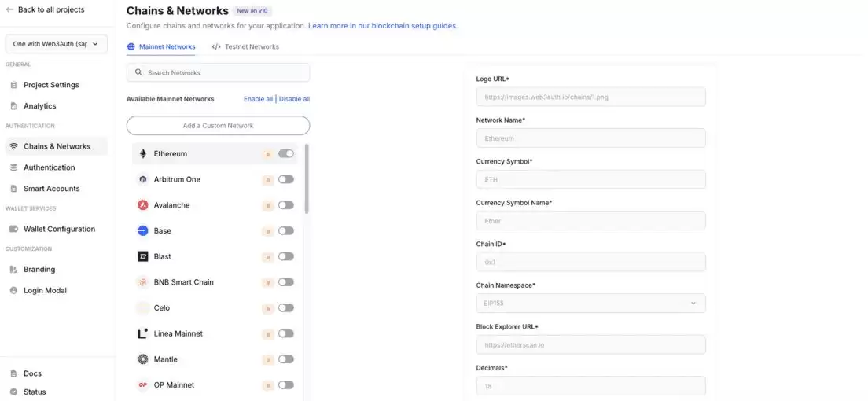Open Smart Accounts page

[57, 189]
